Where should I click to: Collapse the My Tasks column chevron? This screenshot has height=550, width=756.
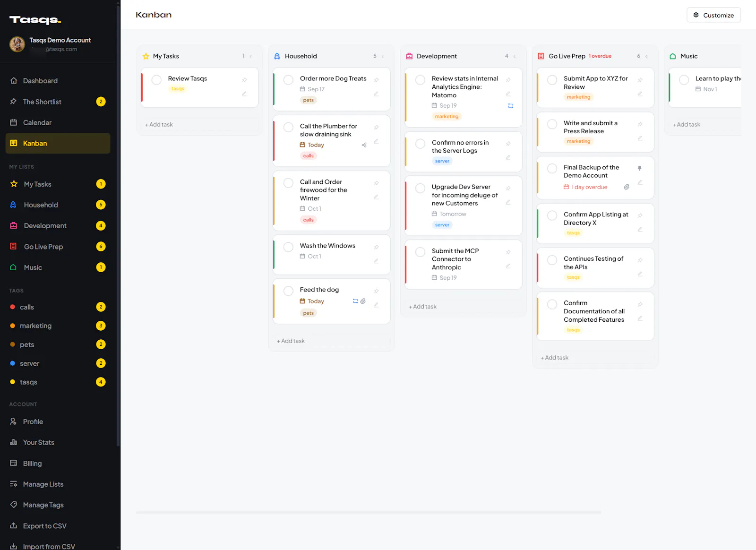251,56
